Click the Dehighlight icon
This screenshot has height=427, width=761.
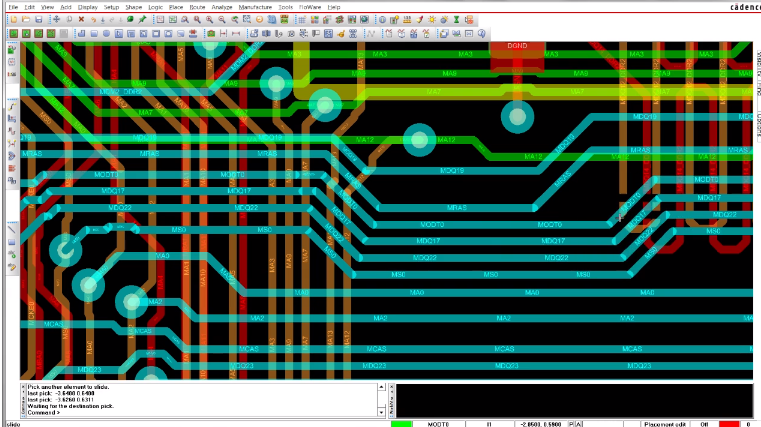pyautogui.click(x=444, y=19)
